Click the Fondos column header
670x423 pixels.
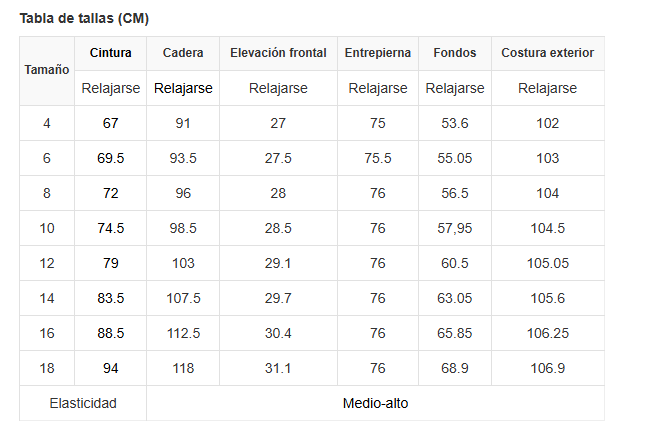coord(455,53)
